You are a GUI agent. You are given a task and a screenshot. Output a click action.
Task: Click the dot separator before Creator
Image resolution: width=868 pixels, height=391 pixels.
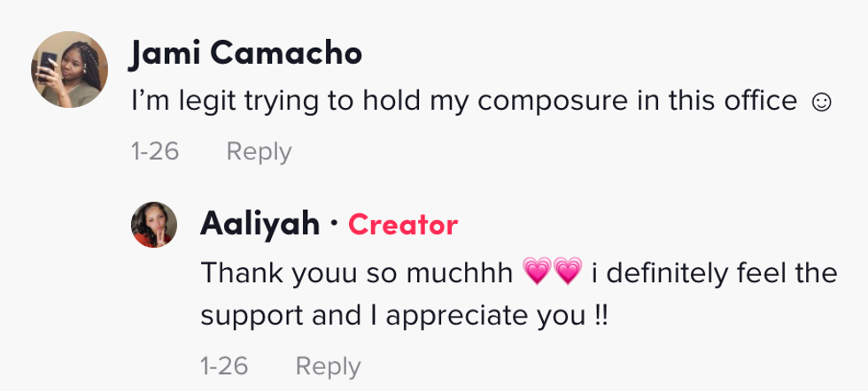pos(333,225)
